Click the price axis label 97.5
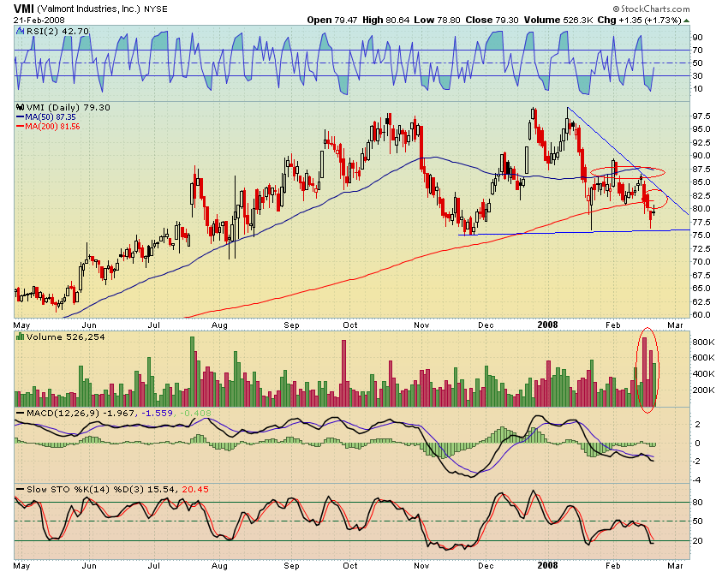Viewport: 728px width, 572px height. (701, 116)
